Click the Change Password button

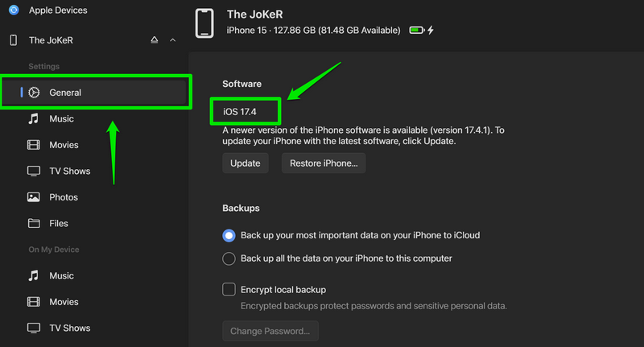270,332
